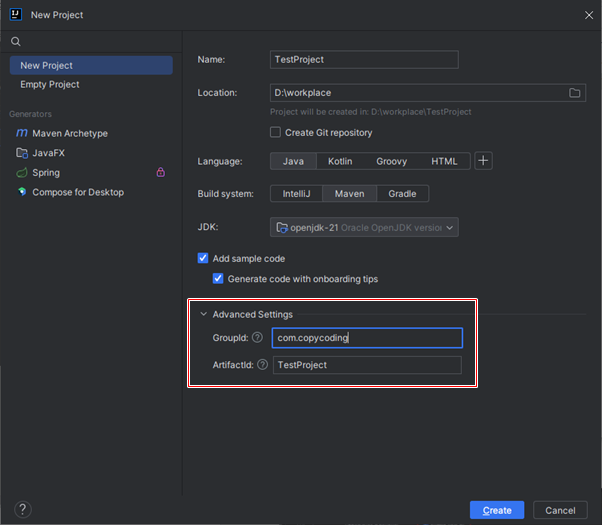Uncheck Generate code with onboarding tips
Image resolution: width=602 pixels, height=525 pixels.
(x=218, y=278)
